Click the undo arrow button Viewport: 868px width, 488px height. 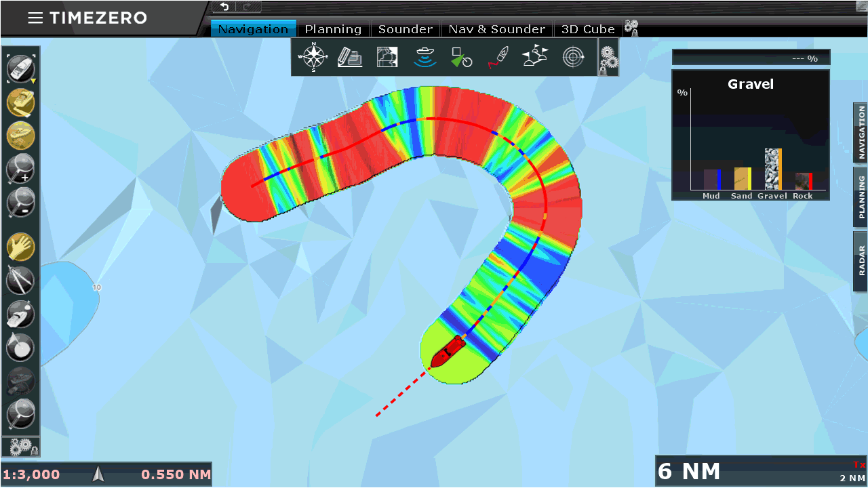pos(224,7)
